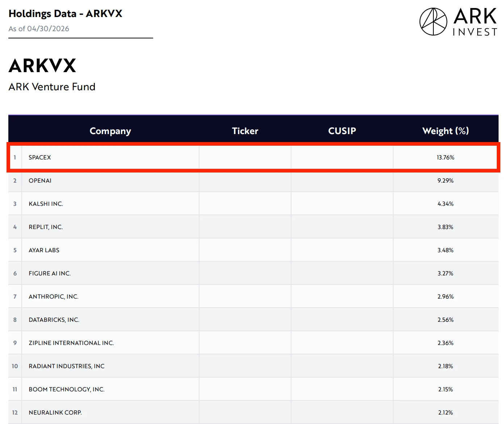The image size is (504, 424).
Task: Click row number 3 beside KALSHI INC.
Action: pyautogui.click(x=15, y=204)
